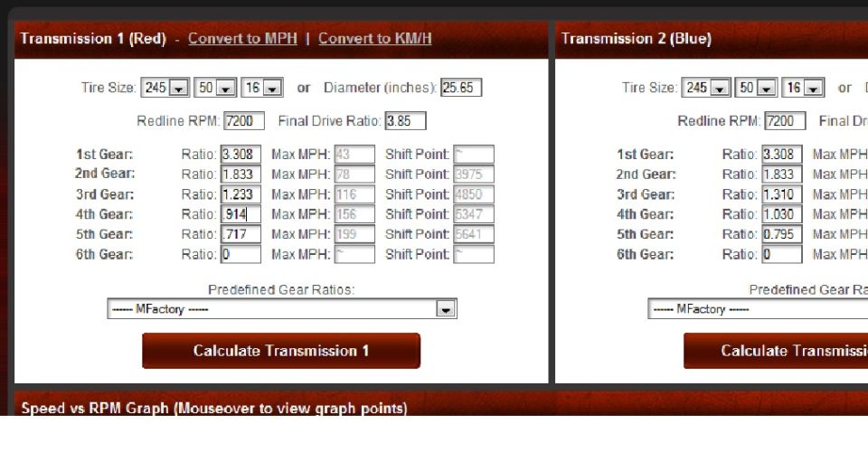868x462 pixels.
Task: Click 2nd Gear Shift Point box showing 3975
Action: coord(474,174)
